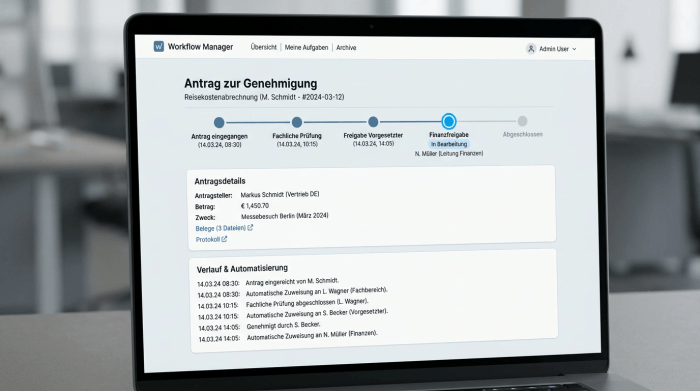Open the Archive menu item

click(346, 47)
